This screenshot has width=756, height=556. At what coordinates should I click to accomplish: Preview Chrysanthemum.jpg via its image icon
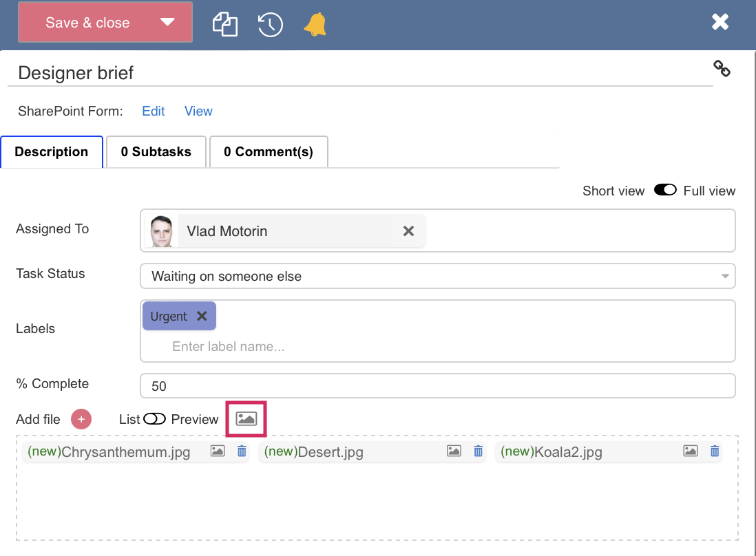click(218, 451)
